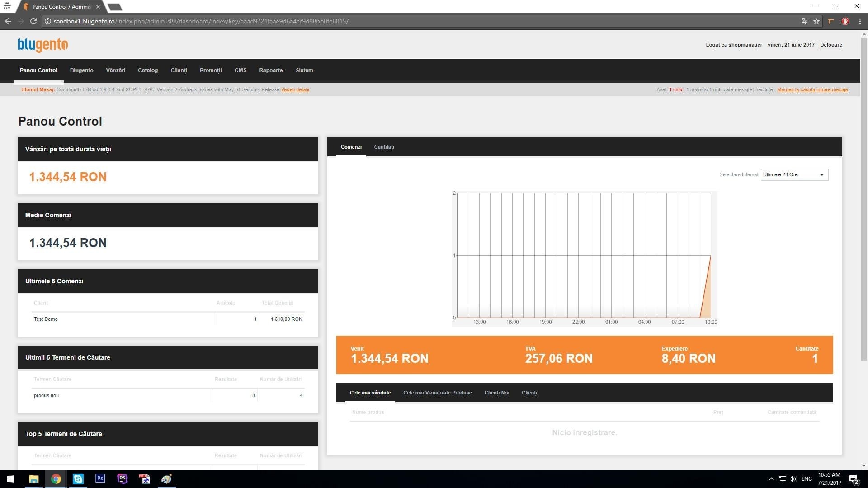Switch to the Clienți Noi tab

coord(497,393)
